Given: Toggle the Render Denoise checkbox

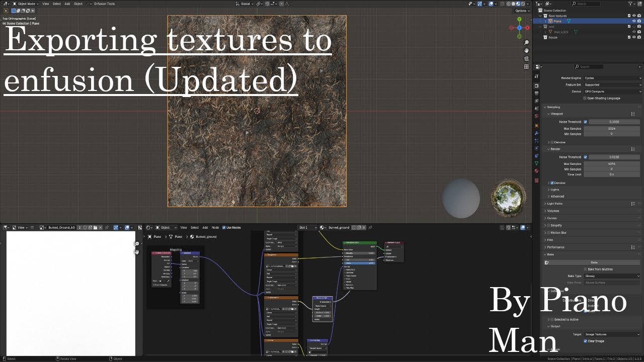Looking at the screenshot, I should 552,183.
